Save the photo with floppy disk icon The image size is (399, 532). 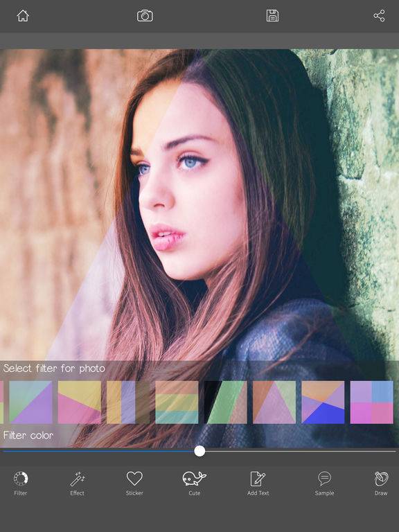272,16
